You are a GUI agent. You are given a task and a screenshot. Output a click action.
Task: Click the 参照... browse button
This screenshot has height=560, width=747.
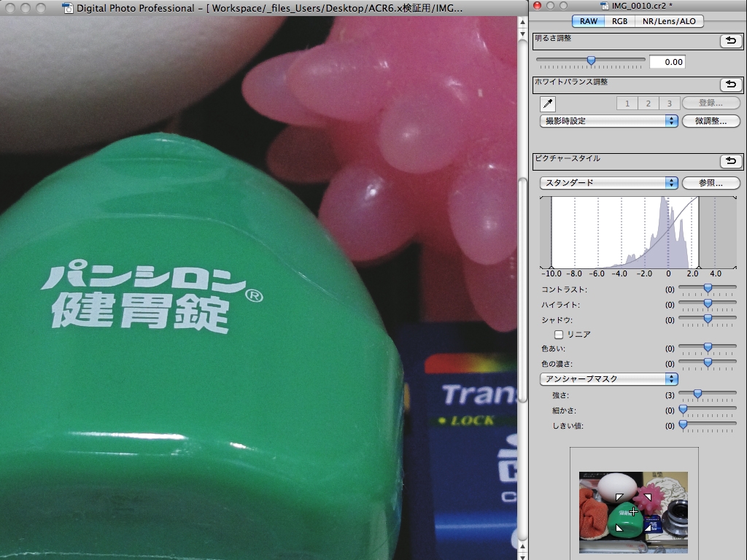pyautogui.click(x=711, y=183)
